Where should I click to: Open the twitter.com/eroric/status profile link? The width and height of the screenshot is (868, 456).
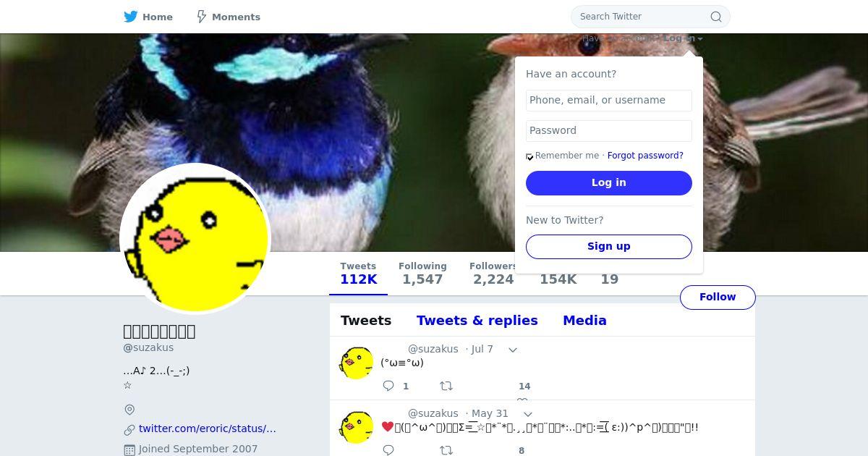click(208, 428)
